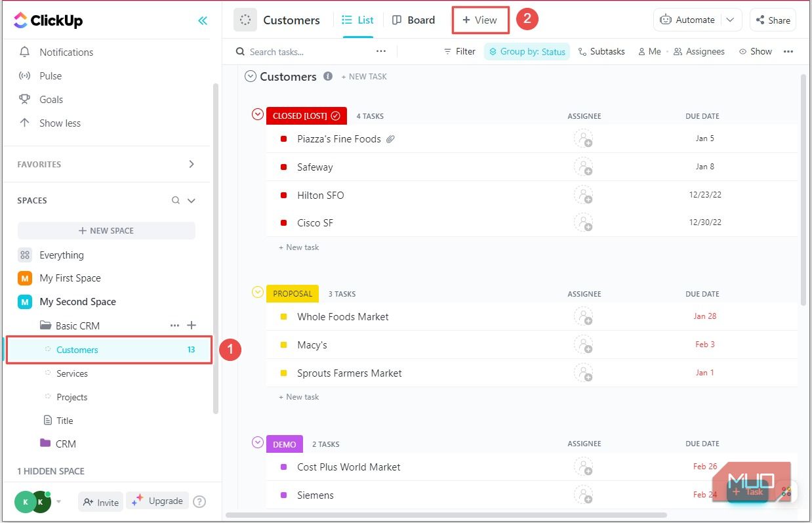
Task: Click the Share button
Action: point(773,20)
